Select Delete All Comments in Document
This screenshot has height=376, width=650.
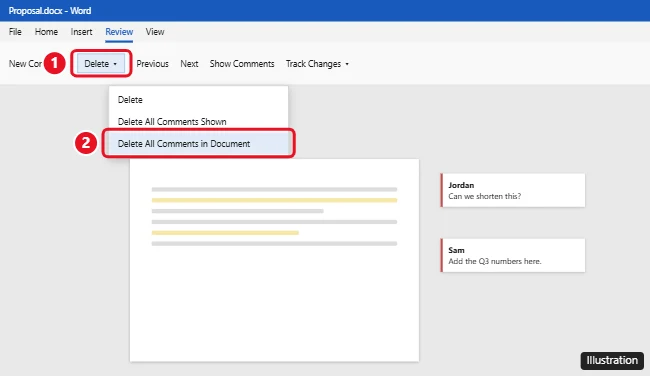click(x=198, y=144)
